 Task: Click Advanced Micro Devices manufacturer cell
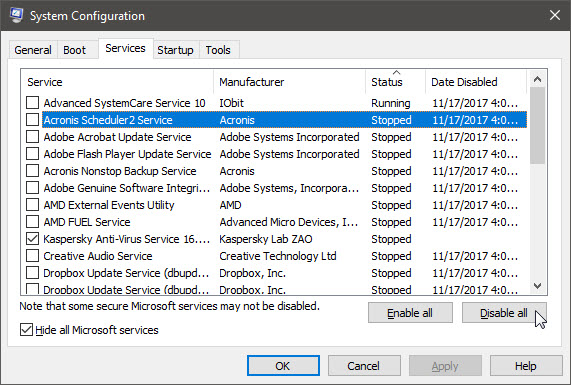[x=289, y=222]
